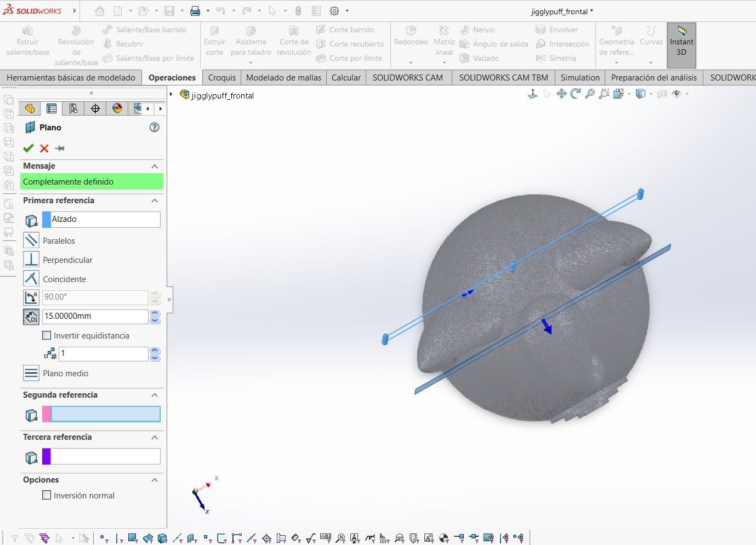Toggle the Instant 3D button

(x=681, y=45)
